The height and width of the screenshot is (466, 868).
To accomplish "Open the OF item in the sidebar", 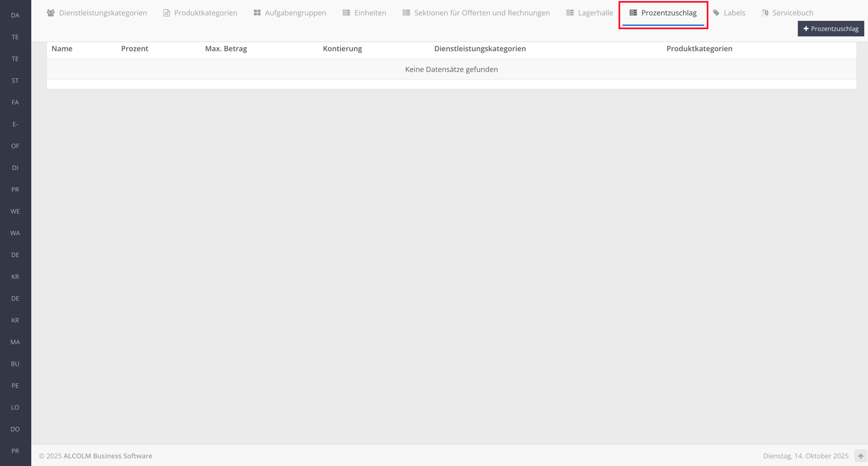I will pos(15,146).
